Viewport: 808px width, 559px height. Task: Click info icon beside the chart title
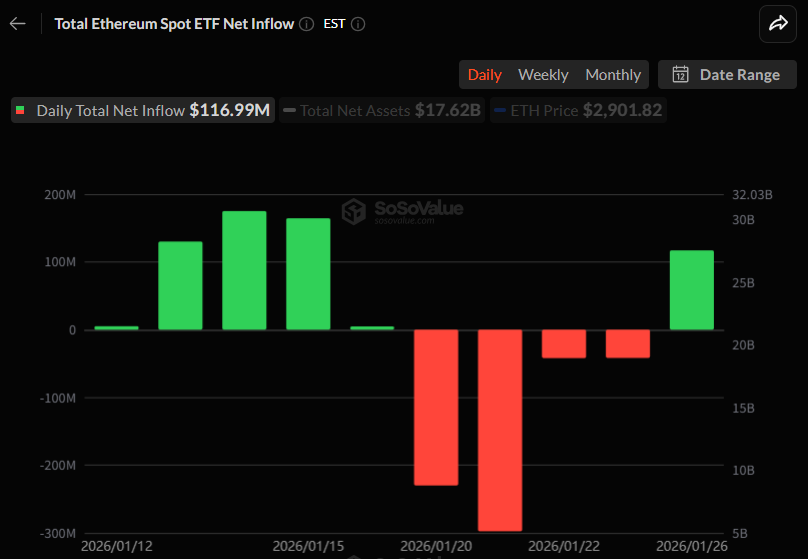pyautogui.click(x=306, y=24)
